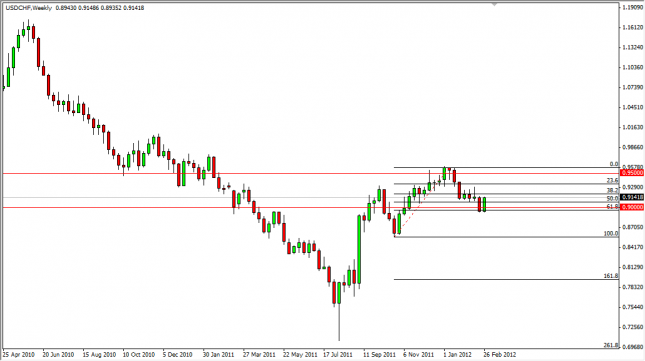Click the 5 Dec 2010 date label
Viewport: 645px width, 361px height.
[x=177, y=354]
